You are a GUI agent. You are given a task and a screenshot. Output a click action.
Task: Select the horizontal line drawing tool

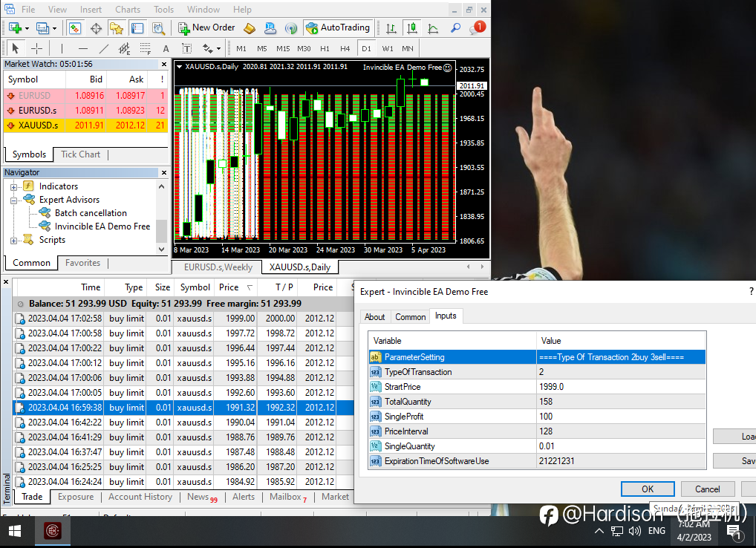coord(83,48)
